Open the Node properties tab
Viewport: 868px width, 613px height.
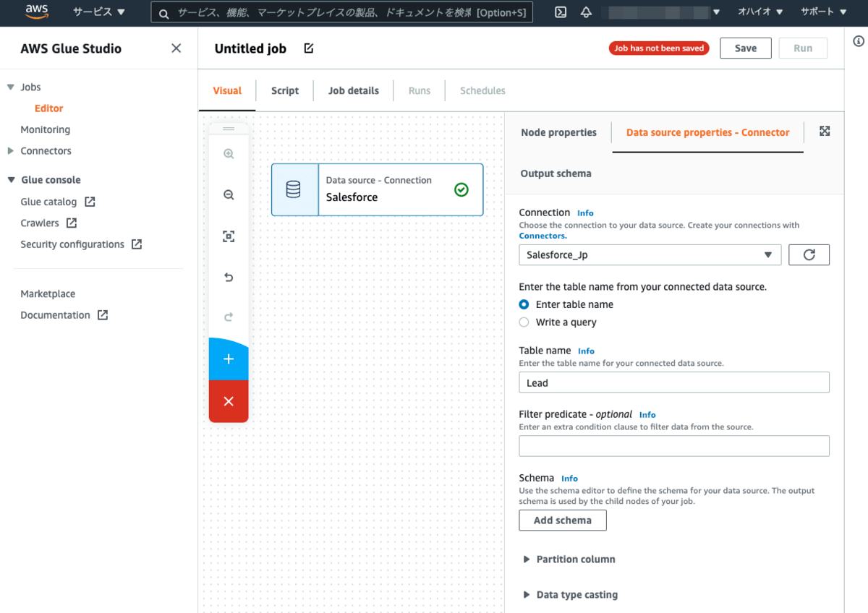point(558,132)
